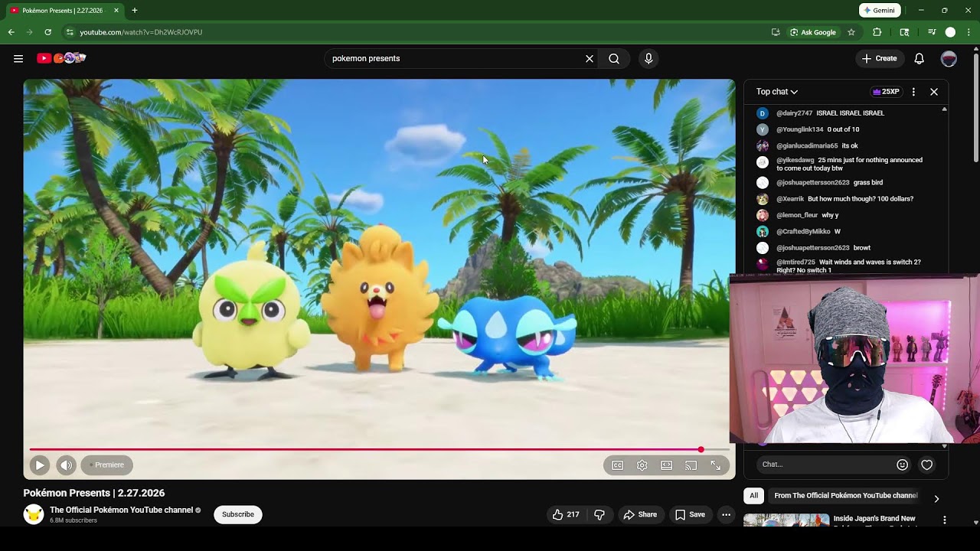Open Chrome media controls icon
This screenshot has width=980, height=551.
point(932,32)
